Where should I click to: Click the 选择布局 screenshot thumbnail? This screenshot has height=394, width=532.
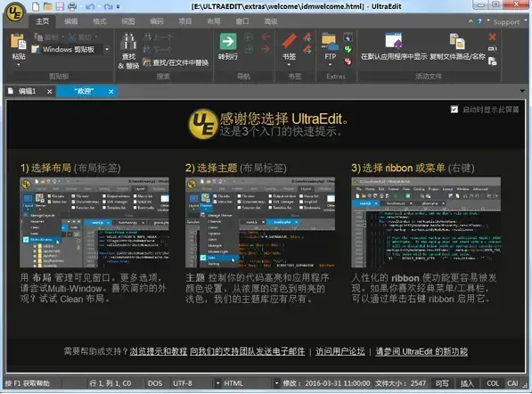[94, 222]
